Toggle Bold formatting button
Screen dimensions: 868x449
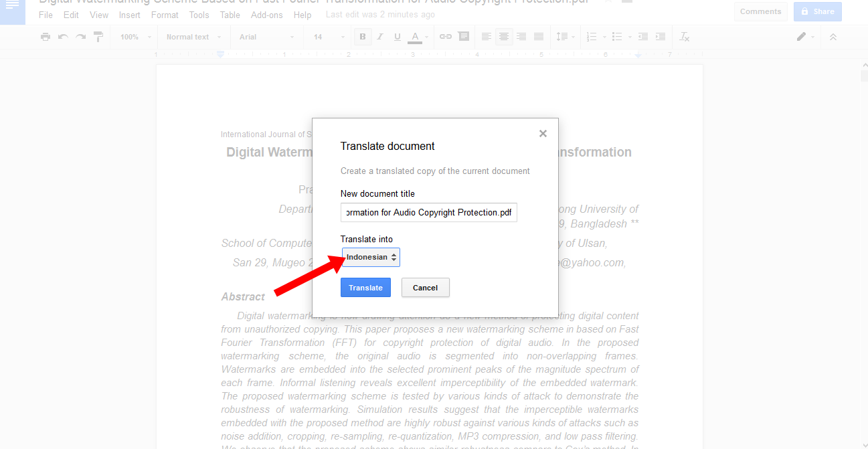click(x=363, y=37)
